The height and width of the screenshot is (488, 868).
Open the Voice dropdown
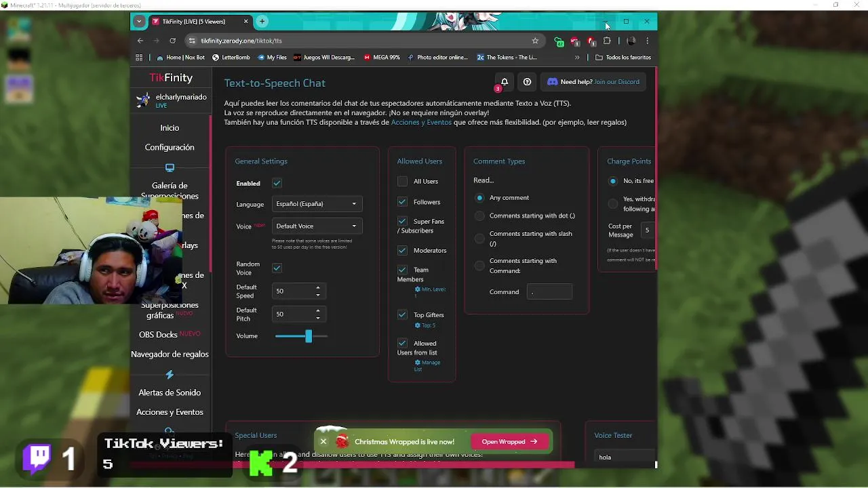point(317,226)
